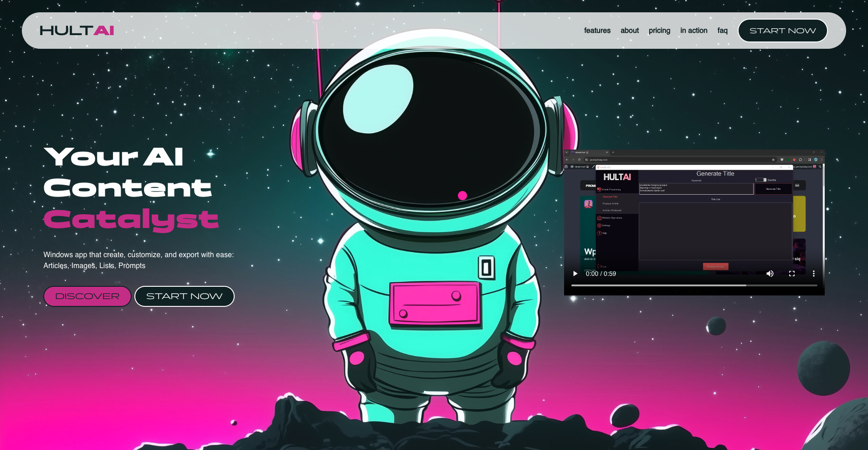The image size is (868, 450).
Task: Jump to the in action section
Action: pyautogui.click(x=694, y=31)
